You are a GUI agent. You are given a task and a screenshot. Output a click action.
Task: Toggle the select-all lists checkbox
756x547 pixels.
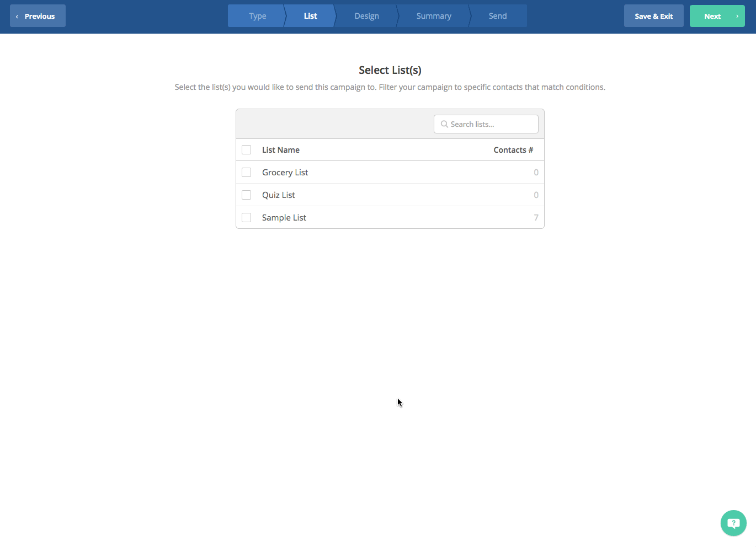pyautogui.click(x=247, y=150)
